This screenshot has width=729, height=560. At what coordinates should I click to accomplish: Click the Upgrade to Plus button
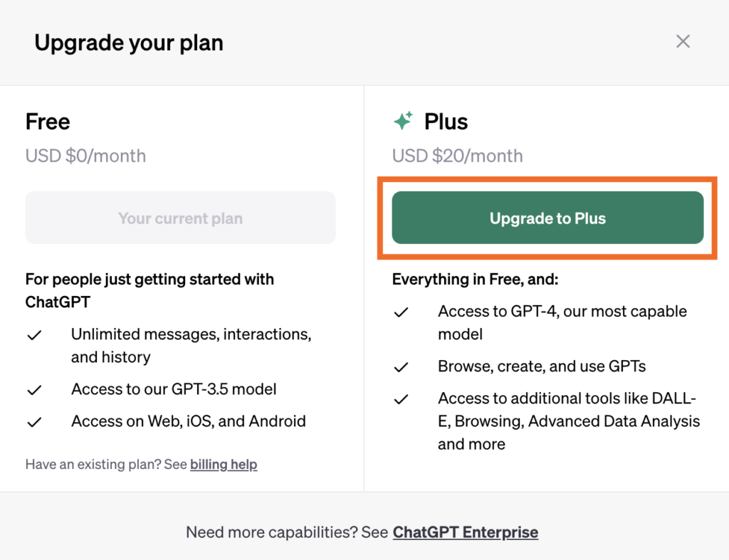[x=547, y=218]
